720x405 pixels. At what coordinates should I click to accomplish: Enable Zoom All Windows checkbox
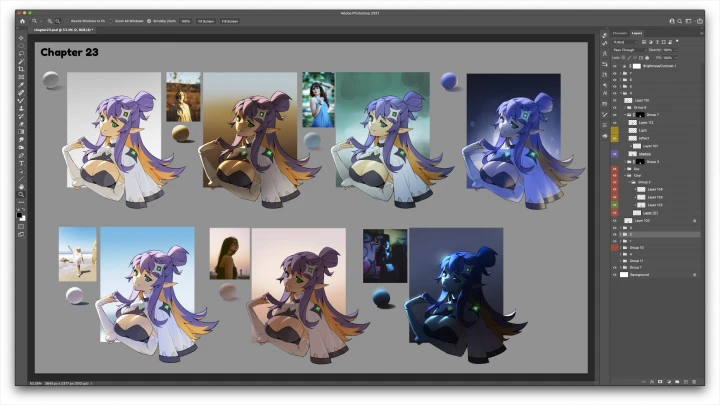point(111,21)
